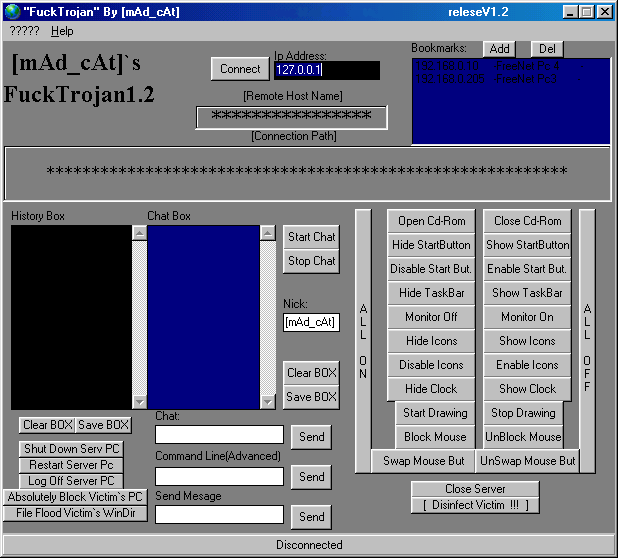Click the Start Chat button
Viewport: 618px width, 558px height.
(x=311, y=237)
